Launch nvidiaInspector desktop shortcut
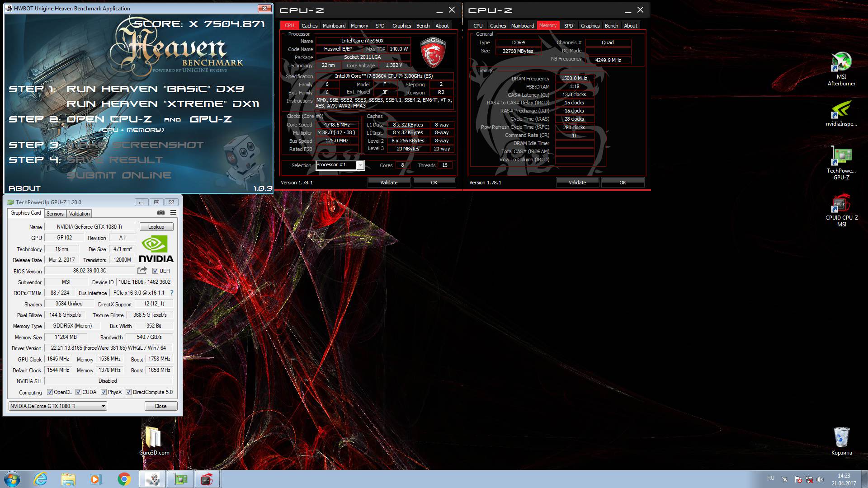This screenshot has width=868, height=488. (x=841, y=113)
